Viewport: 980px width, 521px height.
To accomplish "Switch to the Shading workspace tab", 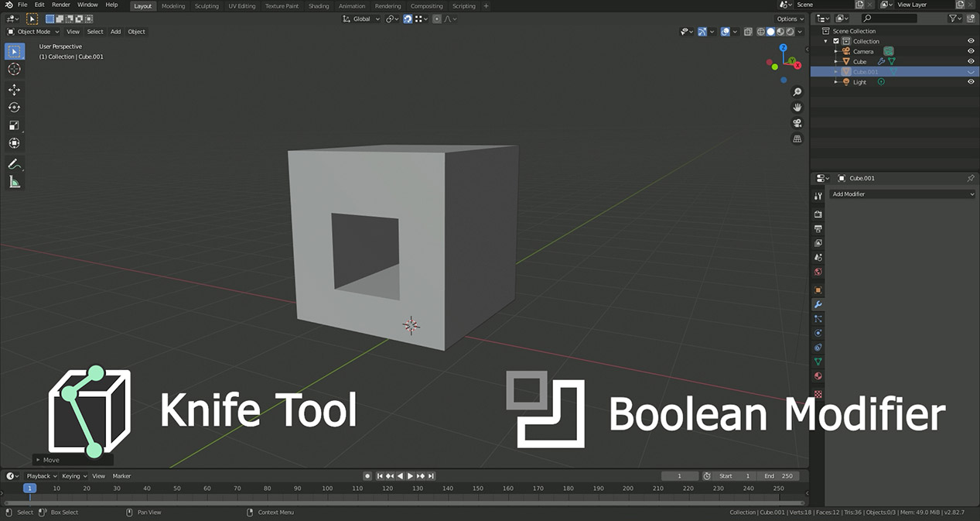I will coord(319,5).
